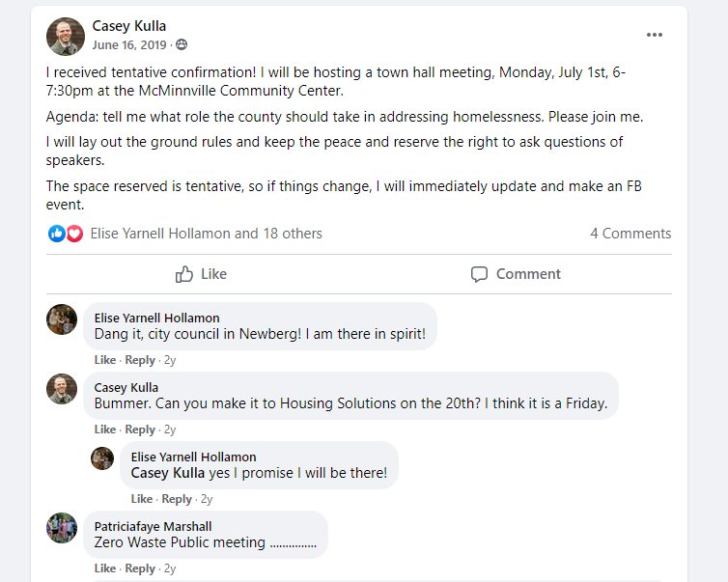Click the blue thumbs-up reaction icon
728x582 pixels.
pyautogui.click(x=57, y=234)
